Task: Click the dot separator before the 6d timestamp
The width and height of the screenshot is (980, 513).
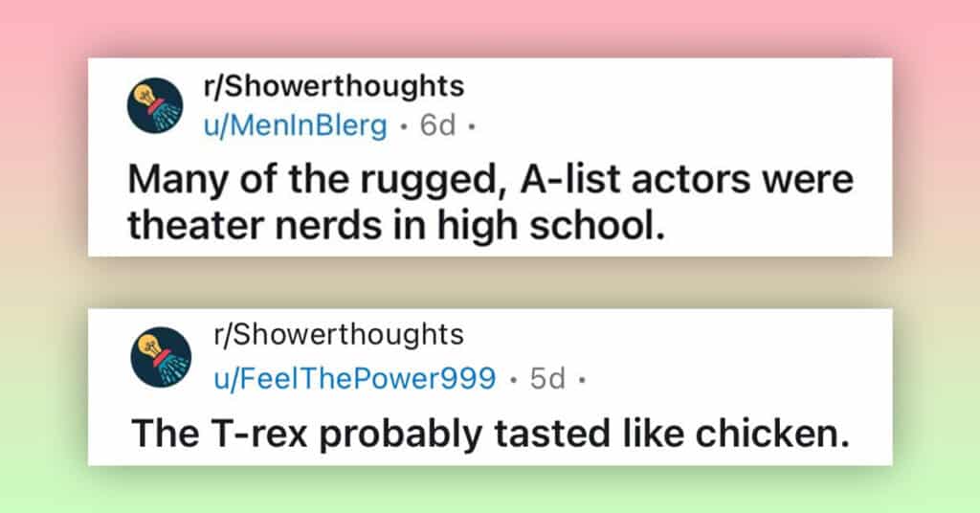Action: 405,126
